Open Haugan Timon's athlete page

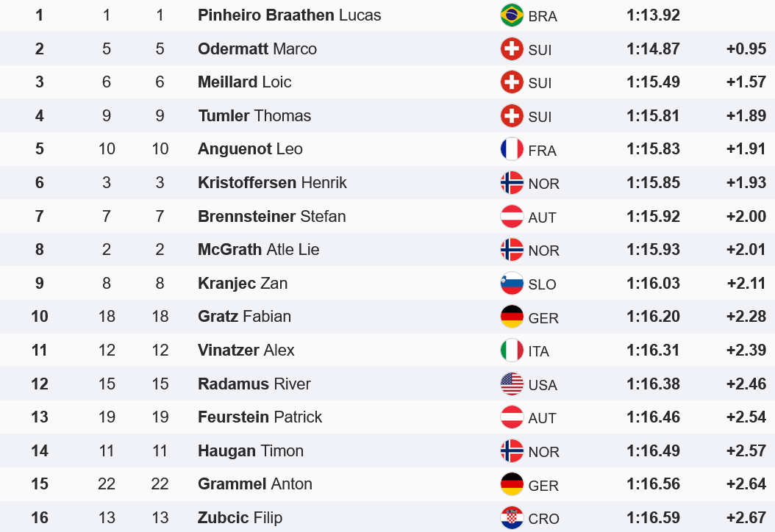click(250, 451)
